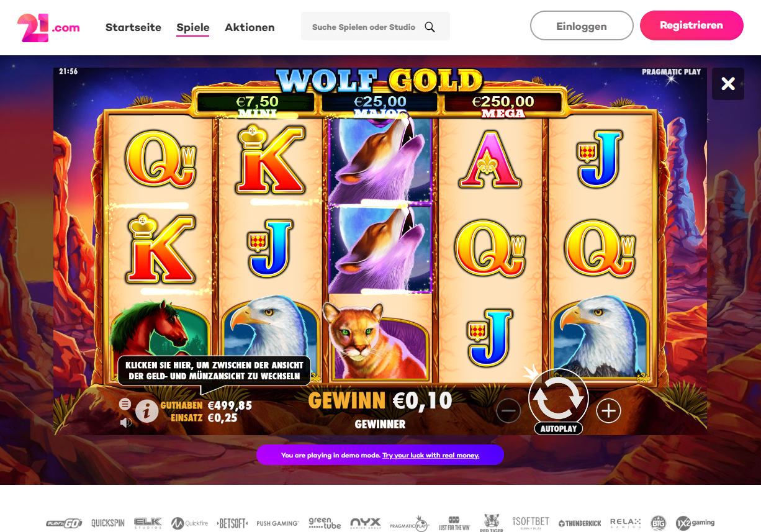The width and height of the screenshot is (761, 532).
Task: Close the game with the X button
Action: pos(728,84)
